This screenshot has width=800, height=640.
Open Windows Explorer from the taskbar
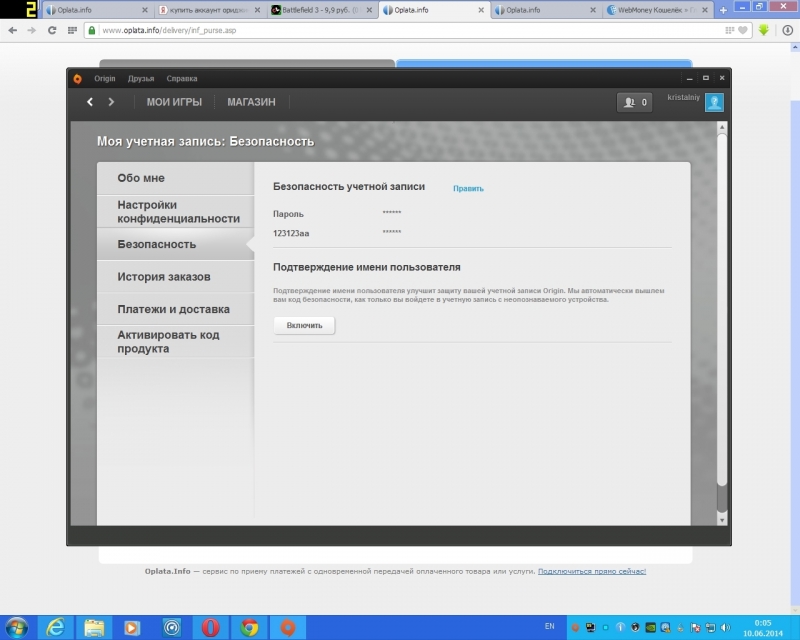click(x=94, y=628)
